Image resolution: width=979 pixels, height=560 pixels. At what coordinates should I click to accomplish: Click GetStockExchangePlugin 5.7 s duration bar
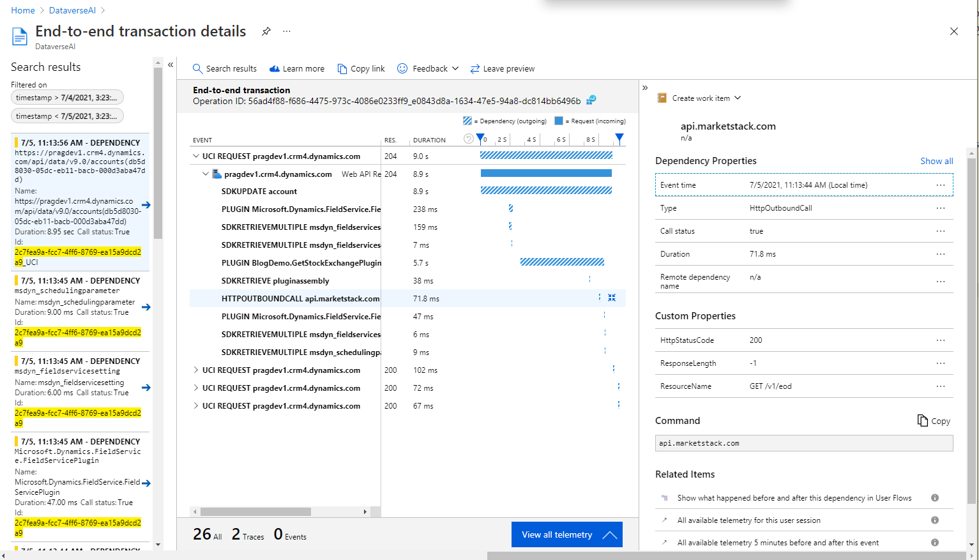tap(562, 262)
